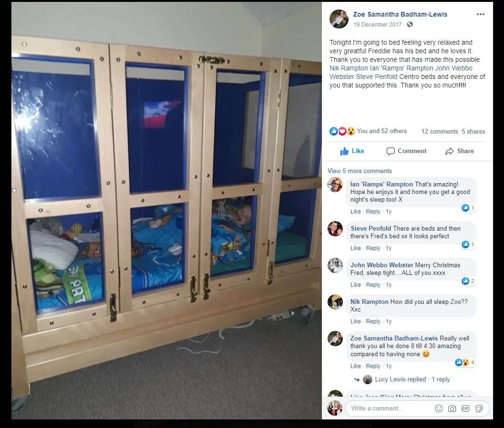The width and height of the screenshot is (504, 428).
Task: View the 5 shares list
Action: click(x=474, y=132)
